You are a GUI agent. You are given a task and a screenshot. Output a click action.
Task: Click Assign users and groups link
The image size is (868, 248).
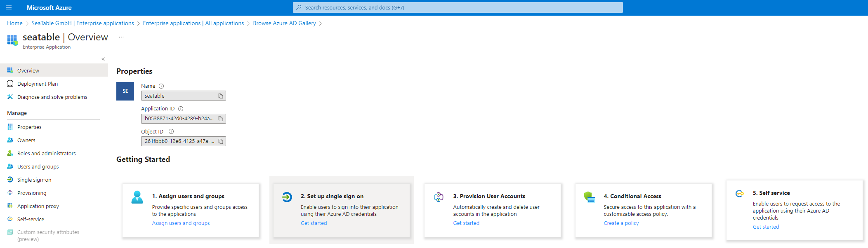[181, 223]
